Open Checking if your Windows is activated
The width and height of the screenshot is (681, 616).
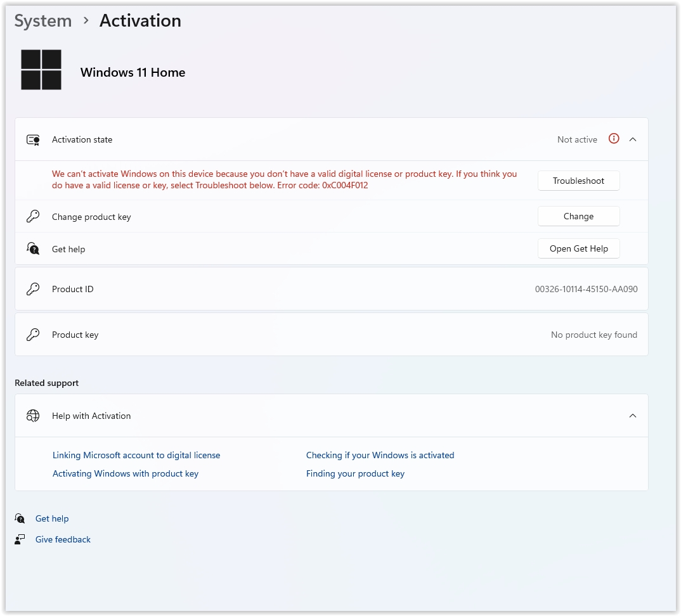[x=380, y=455]
